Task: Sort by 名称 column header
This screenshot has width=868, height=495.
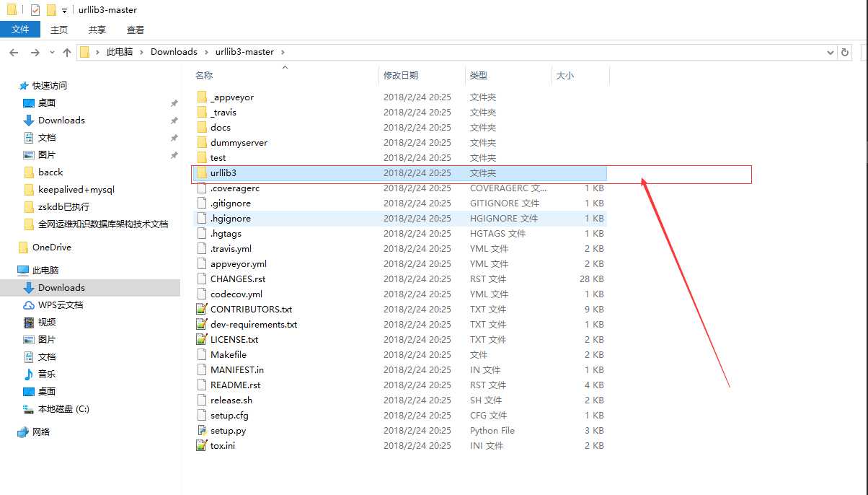Action: pos(204,75)
